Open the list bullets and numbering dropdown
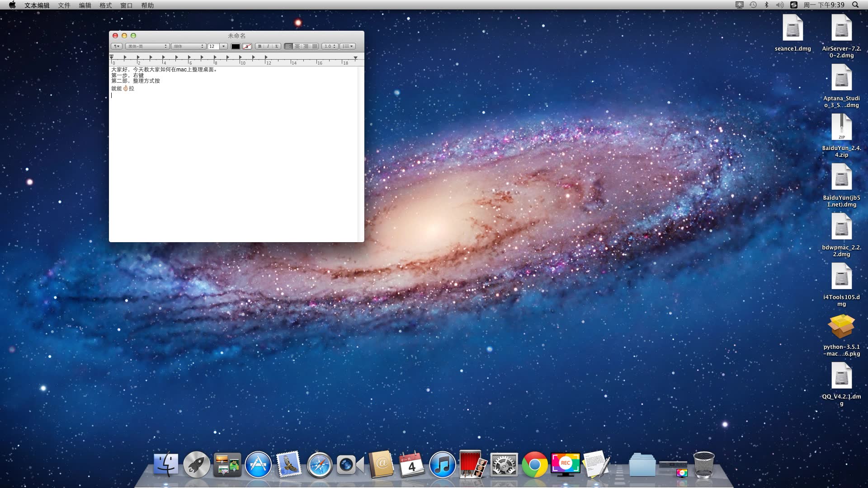The image size is (868, 488). point(347,46)
